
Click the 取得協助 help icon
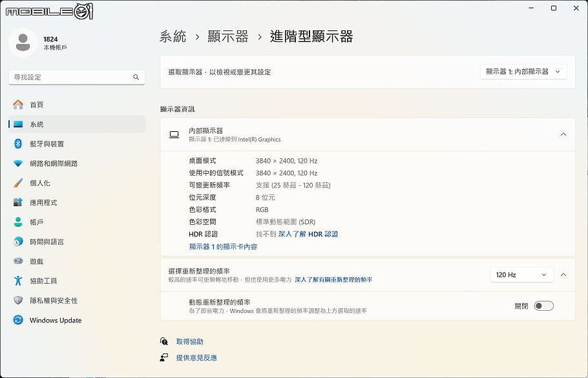pos(164,341)
